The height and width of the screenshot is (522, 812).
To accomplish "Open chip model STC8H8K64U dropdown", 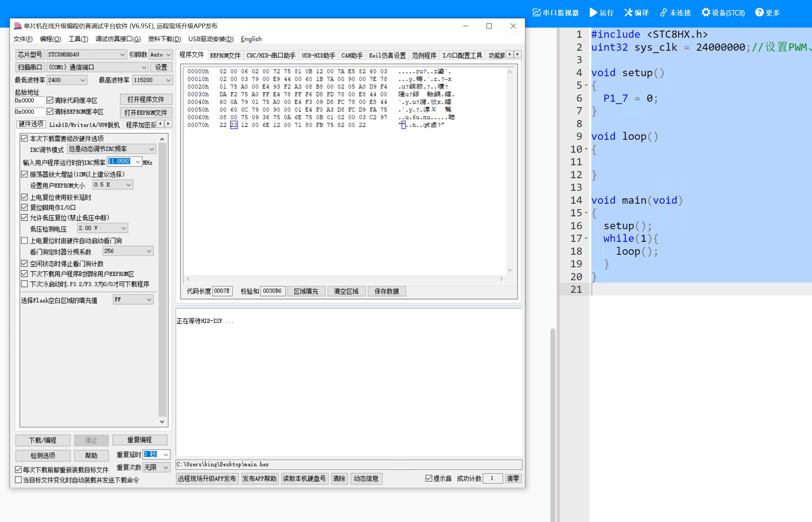I will [x=87, y=54].
